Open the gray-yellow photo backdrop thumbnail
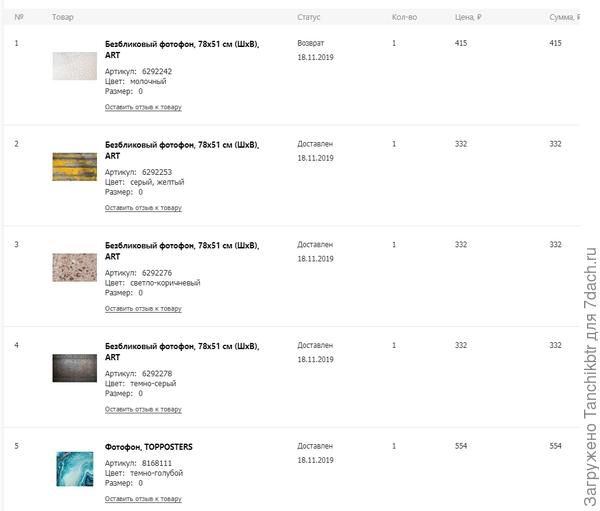The image size is (600, 511). click(x=74, y=166)
